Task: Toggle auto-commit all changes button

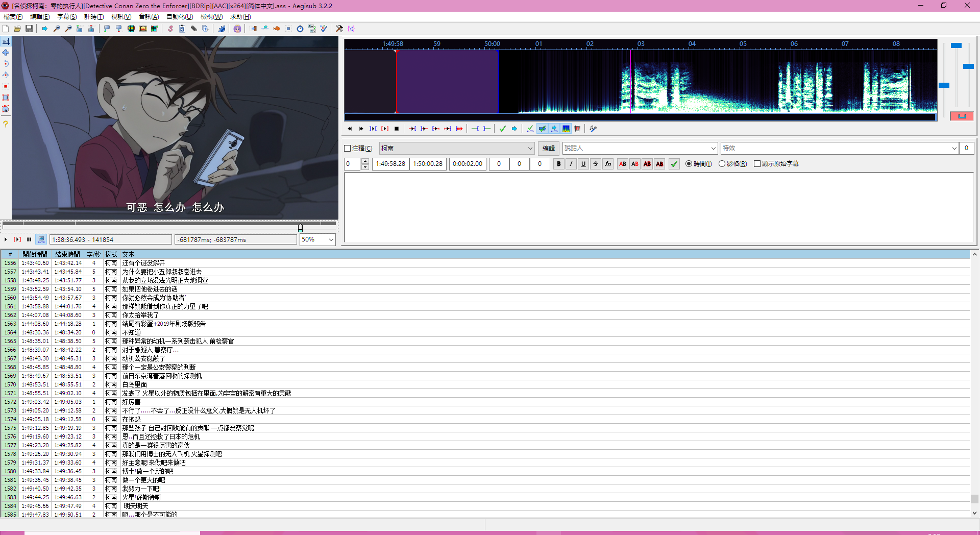Action: tap(530, 129)
